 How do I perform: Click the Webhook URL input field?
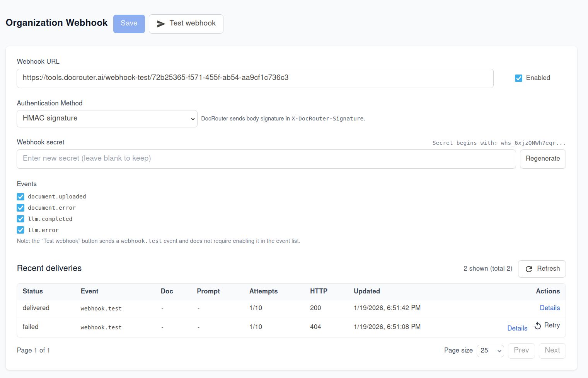point(255,78)
